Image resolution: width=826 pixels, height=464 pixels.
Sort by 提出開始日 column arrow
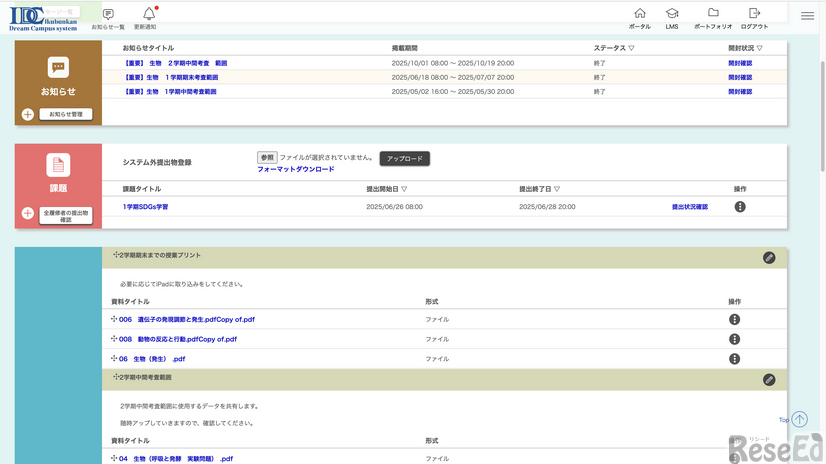coord(404,189)
